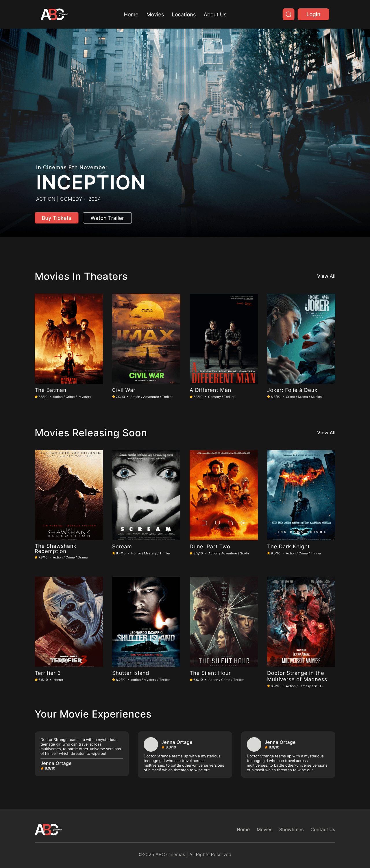Open The Batman poster
This screenshot has height=868, width=370.
[x=69, y=339]
